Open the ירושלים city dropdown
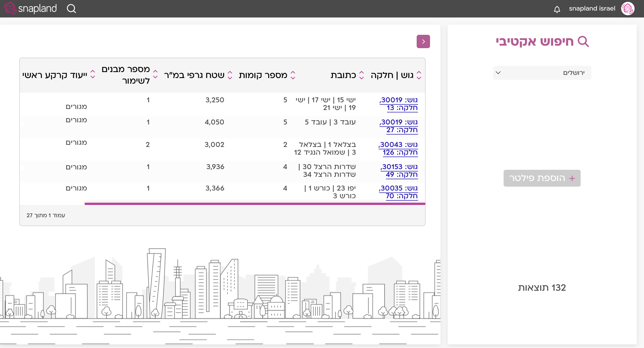This screenshot has height=348, width=644. click(542, 73)
